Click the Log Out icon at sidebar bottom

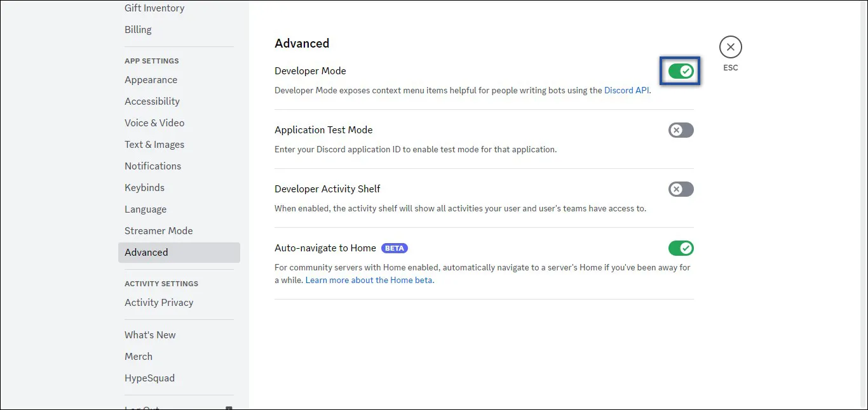(230, 406)
